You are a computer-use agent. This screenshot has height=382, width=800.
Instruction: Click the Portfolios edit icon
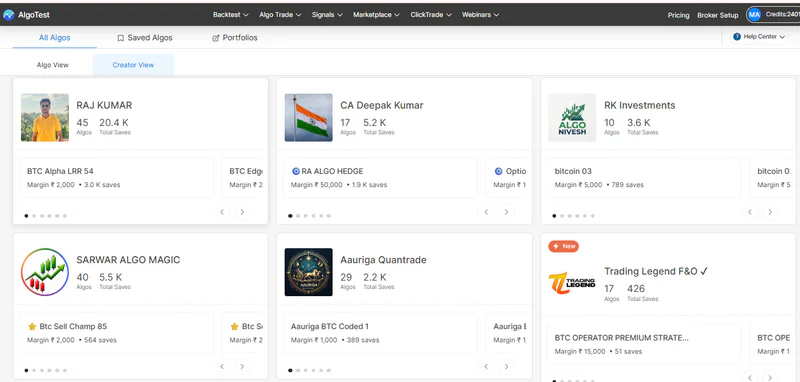click(x=216, y=38)
